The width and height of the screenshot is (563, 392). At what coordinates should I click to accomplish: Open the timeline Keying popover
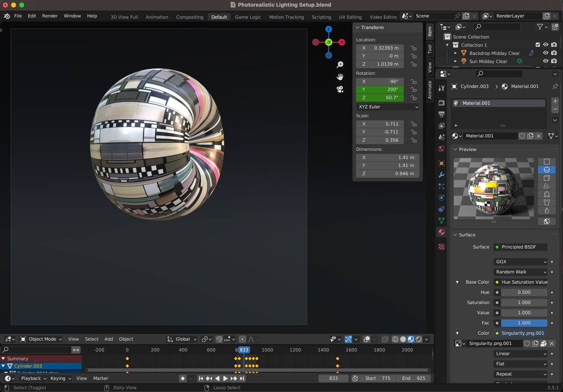coord(60,378)
